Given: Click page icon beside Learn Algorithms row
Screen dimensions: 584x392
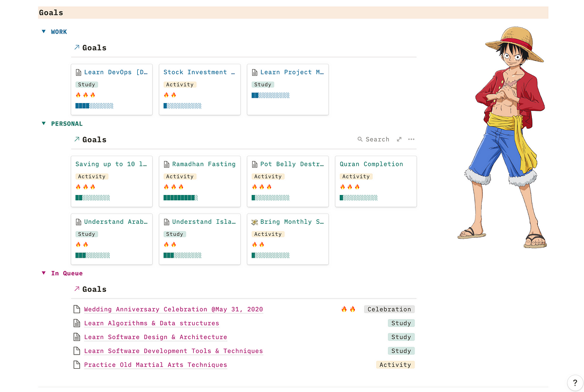Looking at the screenshot, I should [76, 323].
